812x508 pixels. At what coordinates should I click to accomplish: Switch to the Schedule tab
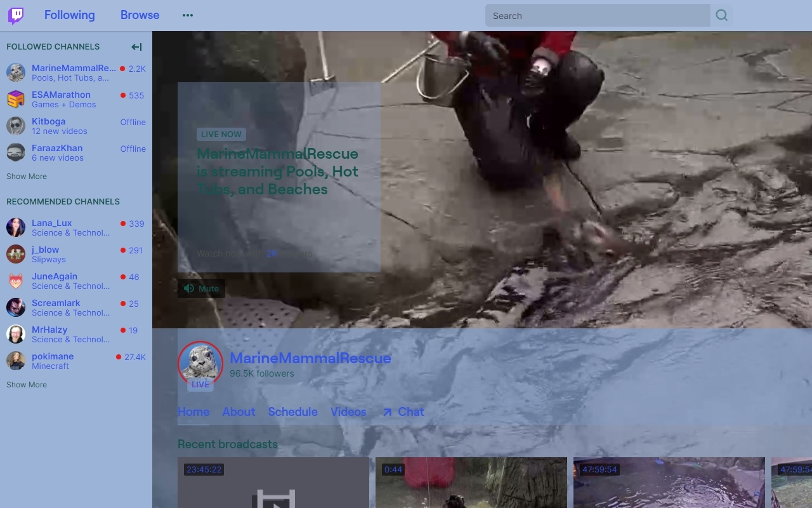point(292,411)
